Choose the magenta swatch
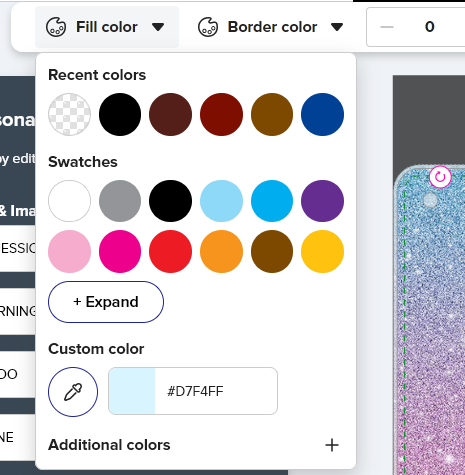Screen dimensions: 465x475 click(x=120, y=251)
